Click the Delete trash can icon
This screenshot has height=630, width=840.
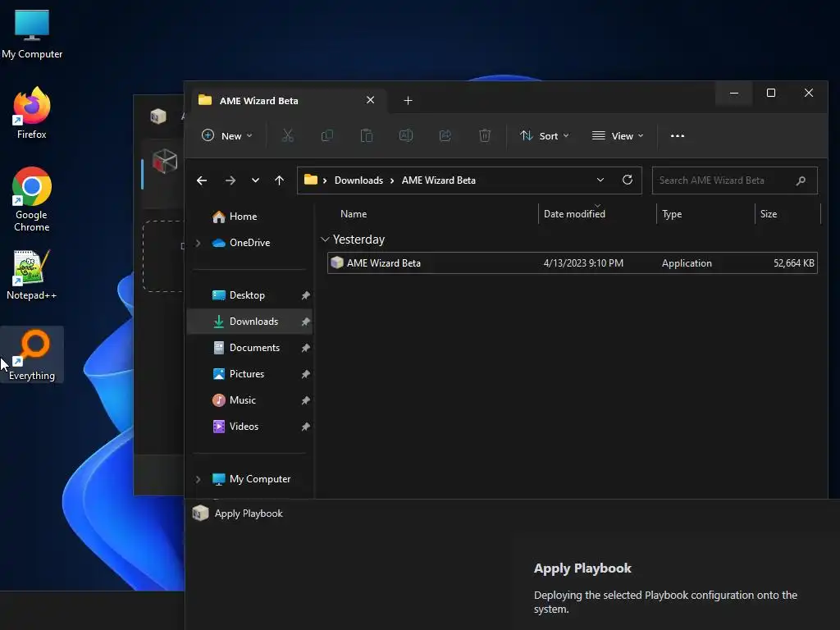click(x=485, y=135)
